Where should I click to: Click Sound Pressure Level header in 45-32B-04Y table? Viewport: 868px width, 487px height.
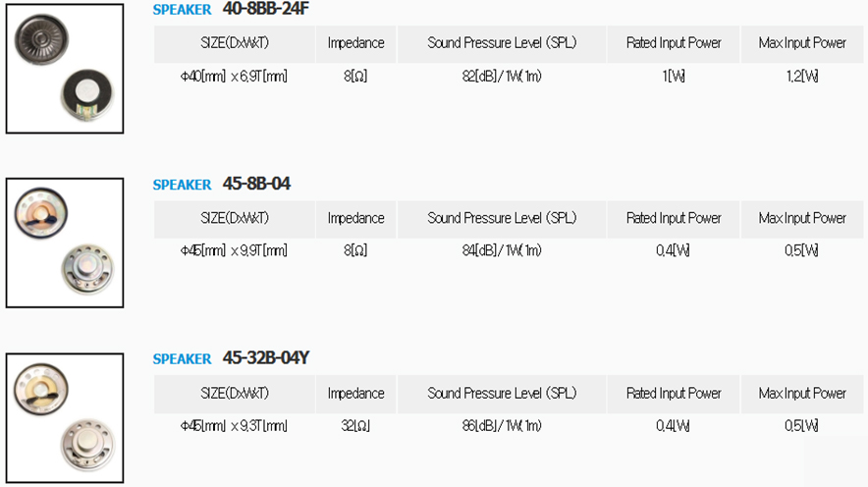tap(502, 393)
